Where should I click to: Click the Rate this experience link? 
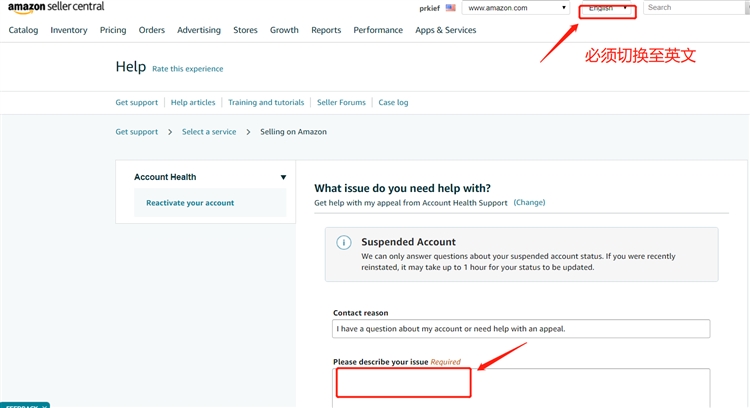pyautogui.click(x=188, y=69)
